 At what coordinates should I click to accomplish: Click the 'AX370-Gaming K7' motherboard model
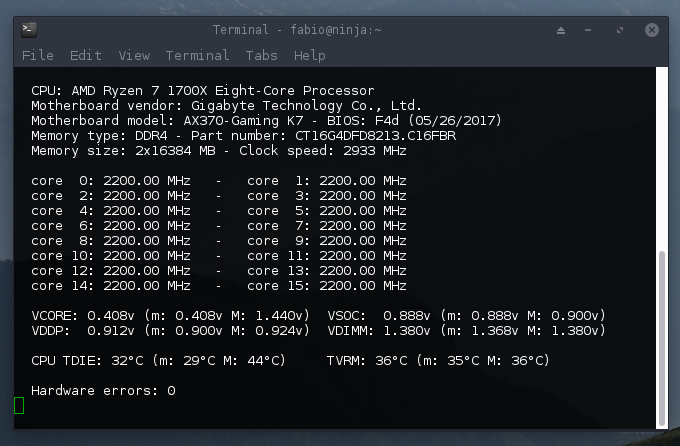[x=243, y=121]
